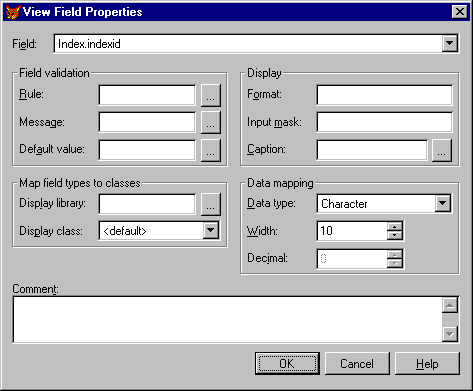Image resolution: width=473 pixels, height=391 pixels.
Task: Click the FoxPro fox icon in title bar
Action: tap(13, 12)
